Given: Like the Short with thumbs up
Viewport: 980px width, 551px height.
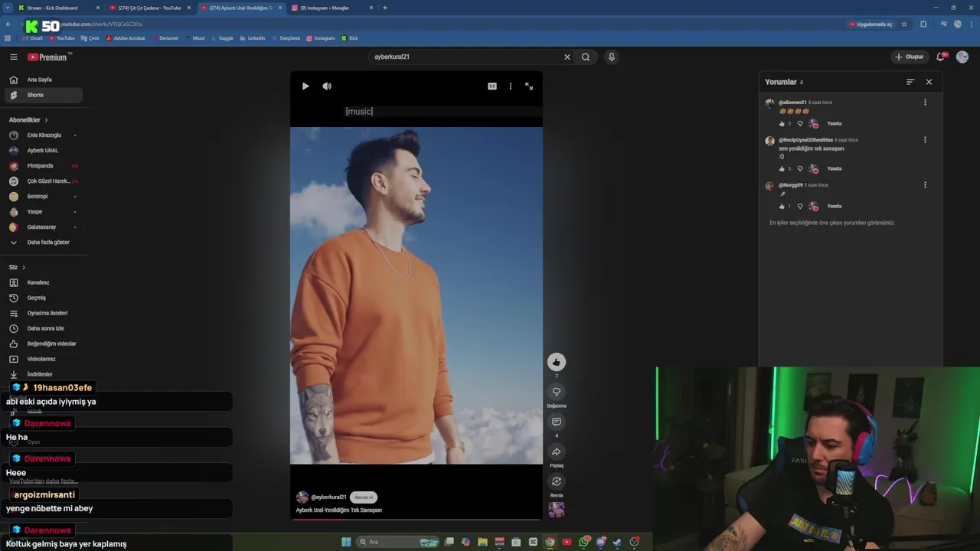Looking at the screenshot, I should coord(557,362).
